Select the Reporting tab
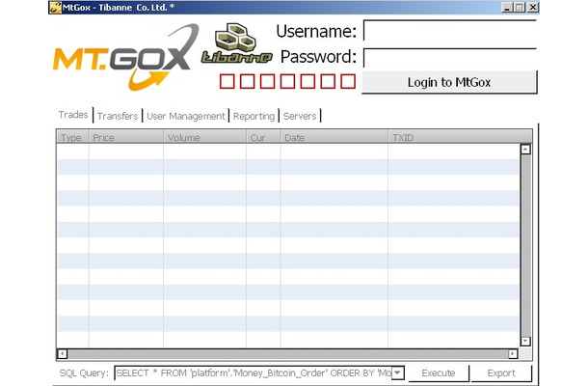 point(254,116)
